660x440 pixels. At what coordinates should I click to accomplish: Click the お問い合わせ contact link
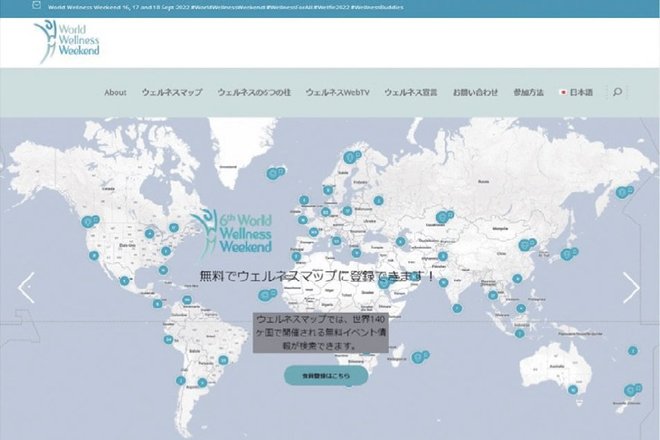[475, 93]
